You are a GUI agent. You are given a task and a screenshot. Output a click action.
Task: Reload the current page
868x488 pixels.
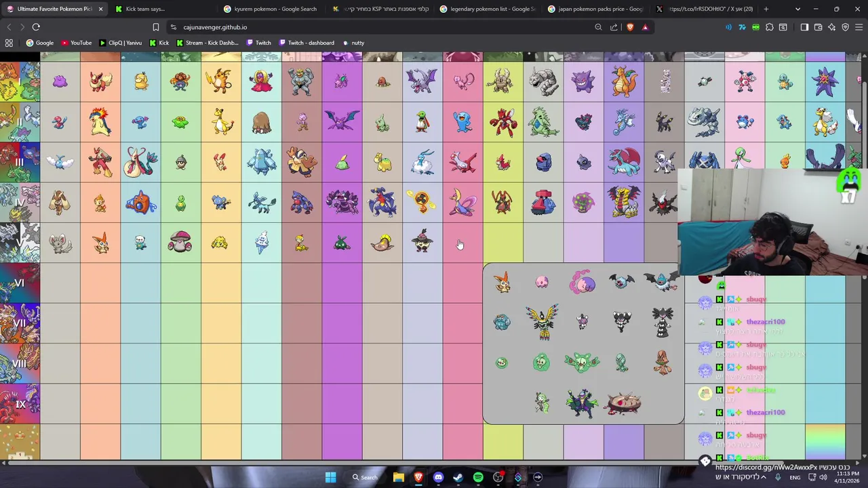[x=36, y=27]
